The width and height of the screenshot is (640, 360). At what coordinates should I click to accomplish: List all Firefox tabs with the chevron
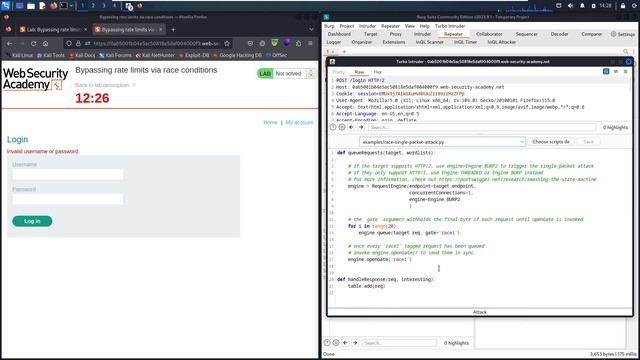click(311, 29)
